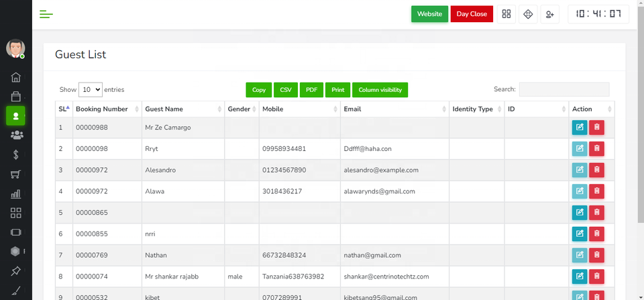Click the fullscreen move icon in header
The width and height of the screenshot is (644, 300).
click(x=528, y=14)
